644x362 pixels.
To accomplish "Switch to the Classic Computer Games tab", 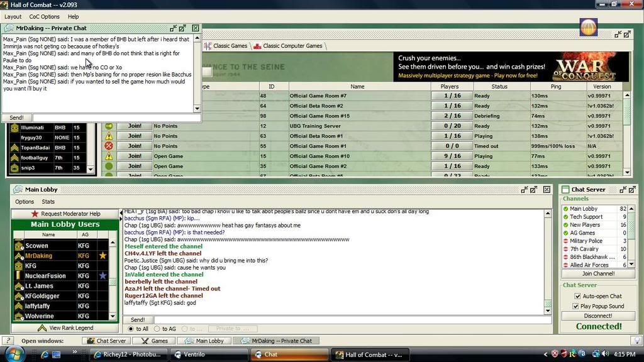I will (292, 46).
